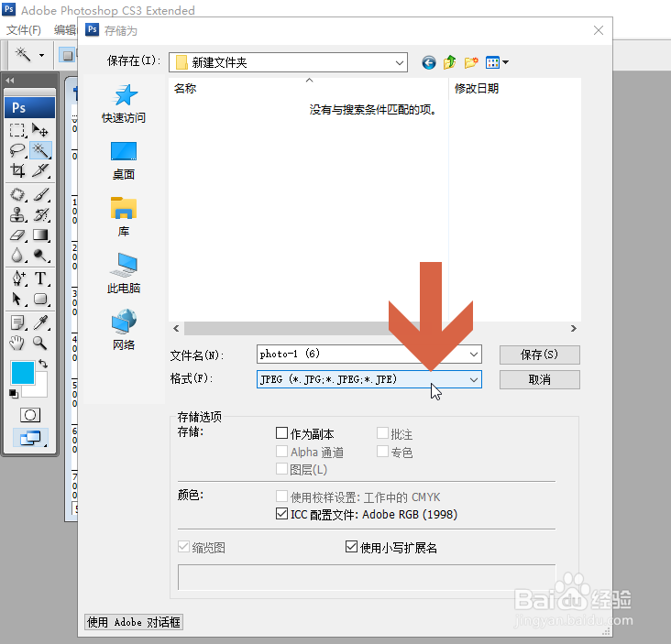This screenshot has height=644, width=671.
Task: Select the Zoom tool
Action: 40,343
